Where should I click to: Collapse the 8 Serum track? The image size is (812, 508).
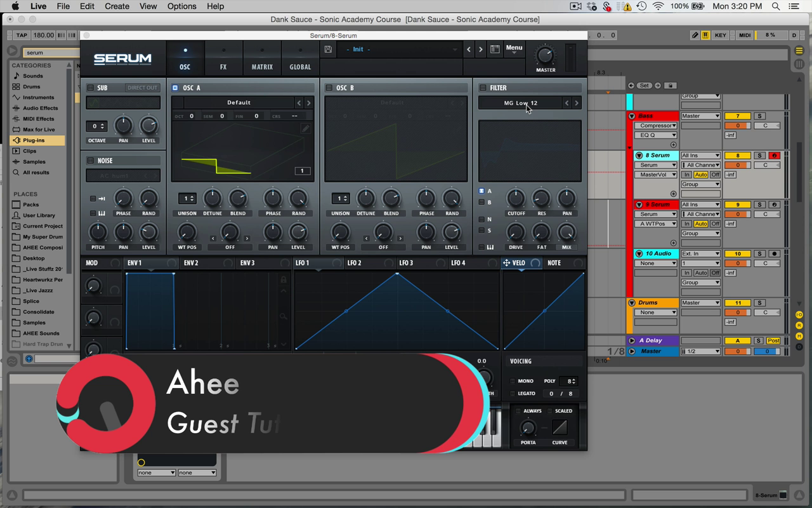tap(639, 156)
